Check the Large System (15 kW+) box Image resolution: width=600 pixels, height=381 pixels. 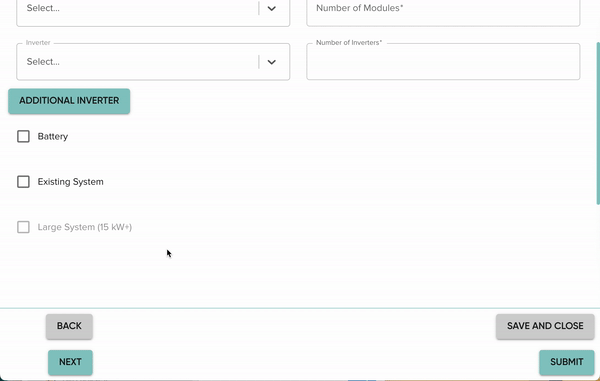click(23, 227)
